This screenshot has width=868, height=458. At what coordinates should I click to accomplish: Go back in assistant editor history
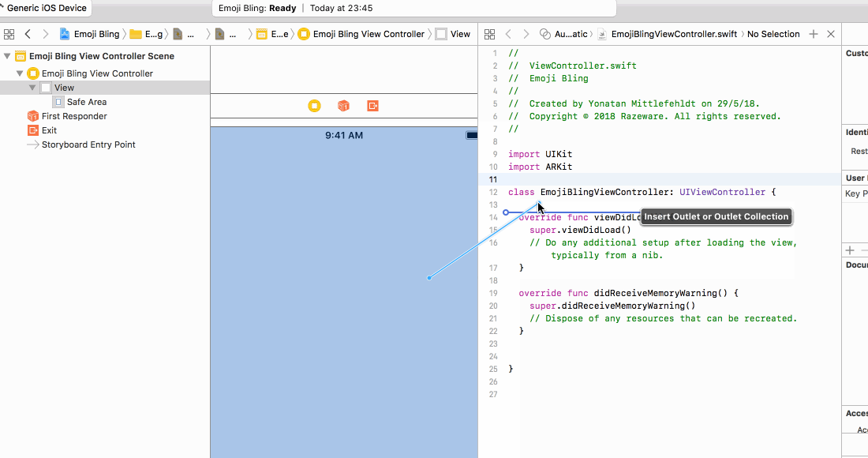click(x=508, y=34)
